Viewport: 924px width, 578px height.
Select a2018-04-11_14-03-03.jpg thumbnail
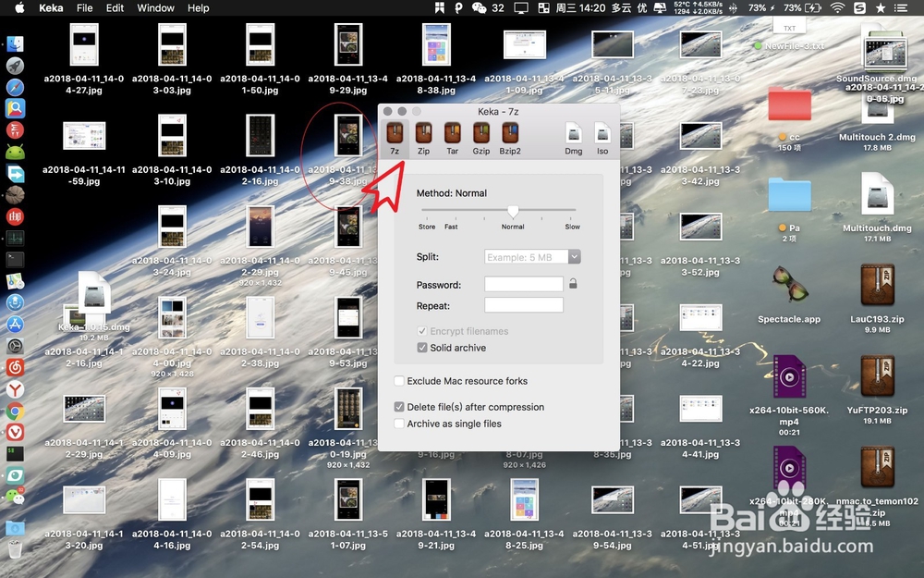tap(172, 44)
